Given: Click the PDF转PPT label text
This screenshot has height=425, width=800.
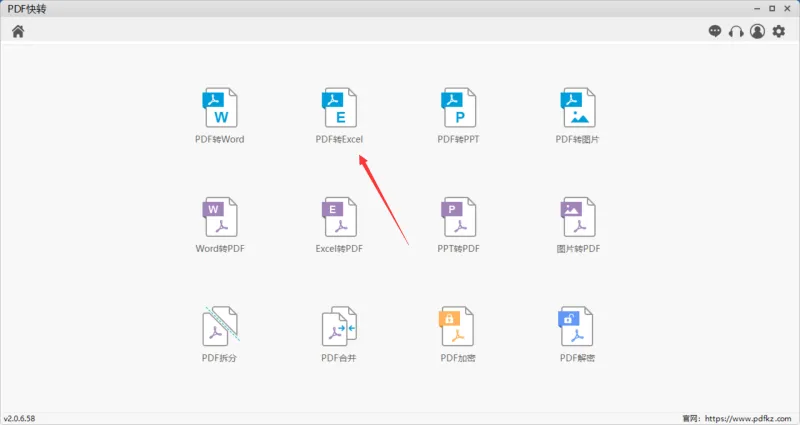Looking at the screenshot, I should point(458,139).
